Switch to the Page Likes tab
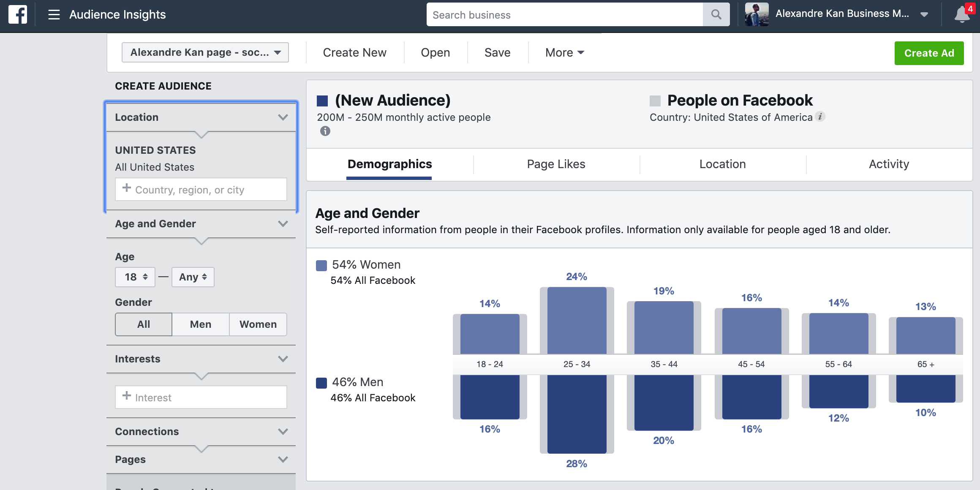 (x=555, y=164)
